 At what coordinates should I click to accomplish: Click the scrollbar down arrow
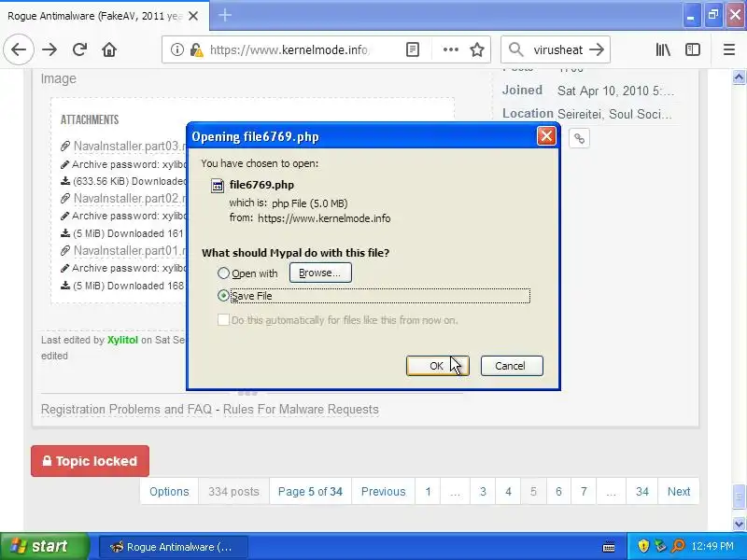(739, 524)
